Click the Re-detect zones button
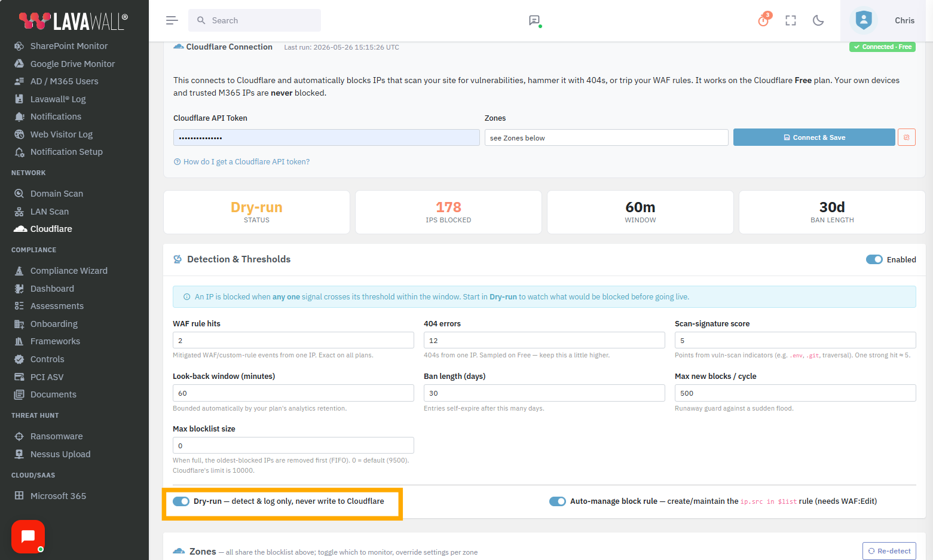 coord(889,551)
